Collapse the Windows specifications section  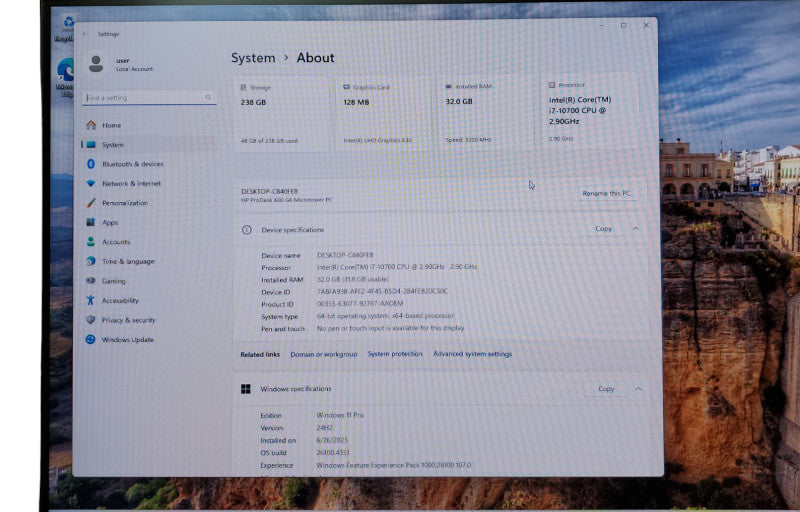click(x=638, y=389)
